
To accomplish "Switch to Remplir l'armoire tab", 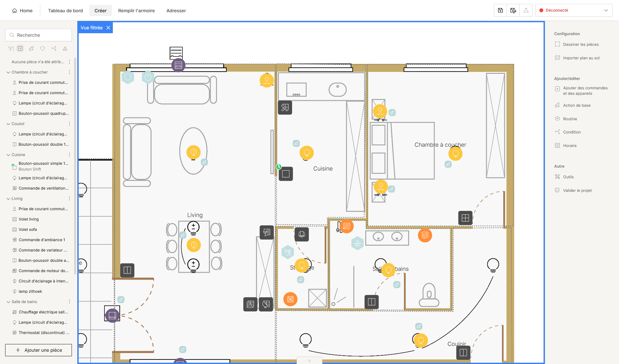I will pyautogui.click(x=136, y=11).
